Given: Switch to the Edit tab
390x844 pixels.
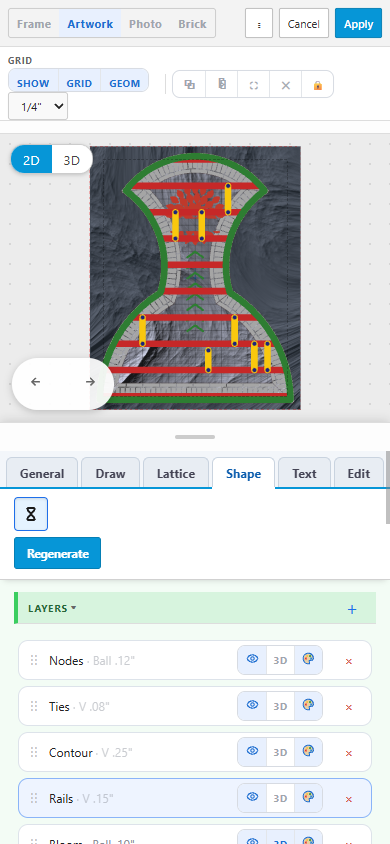Looking at the screenshot, I should 359,473.
